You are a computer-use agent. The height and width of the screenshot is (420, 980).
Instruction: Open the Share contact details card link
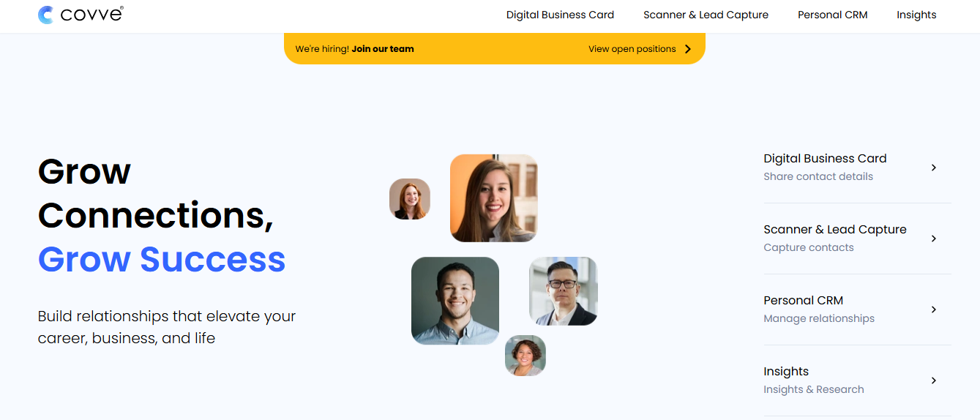pyautogui.click(x=818, y=176)
